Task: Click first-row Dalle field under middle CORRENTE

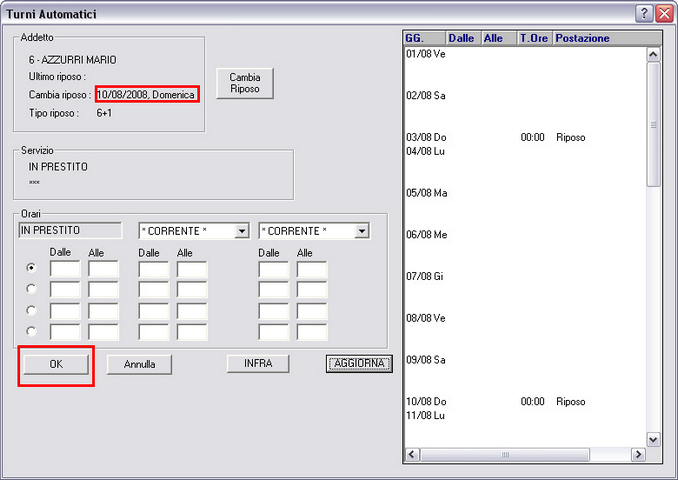Action: [154, 269]
